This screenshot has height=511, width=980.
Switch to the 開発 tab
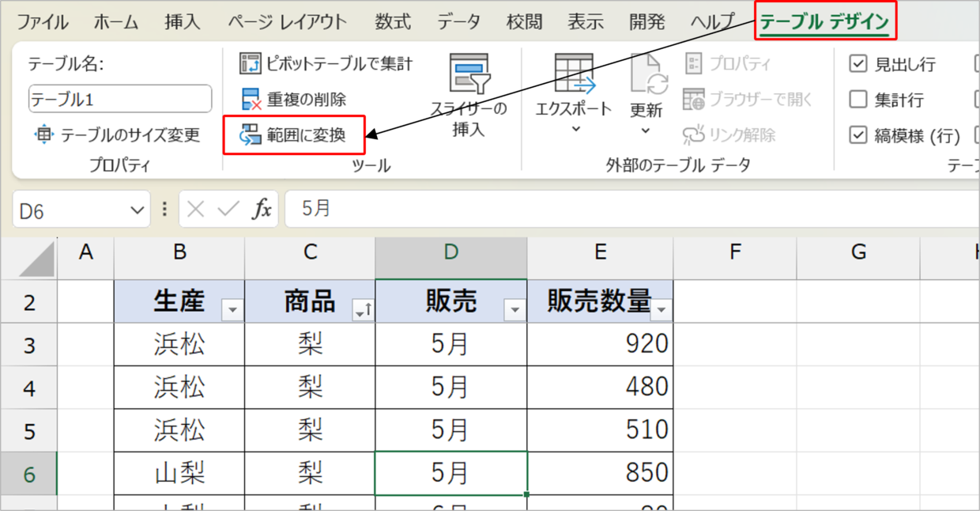(647, 22)
